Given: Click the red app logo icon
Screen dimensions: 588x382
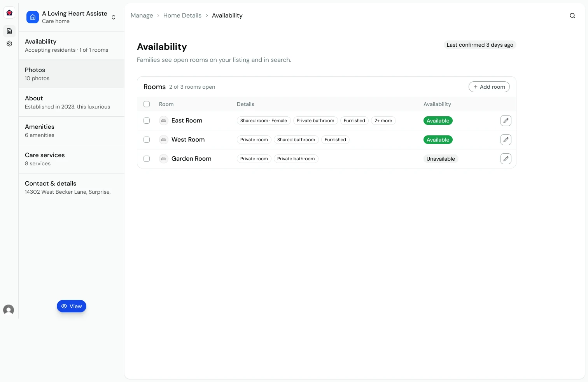Looking at the screenshot, I should click(x=9, y=13).
